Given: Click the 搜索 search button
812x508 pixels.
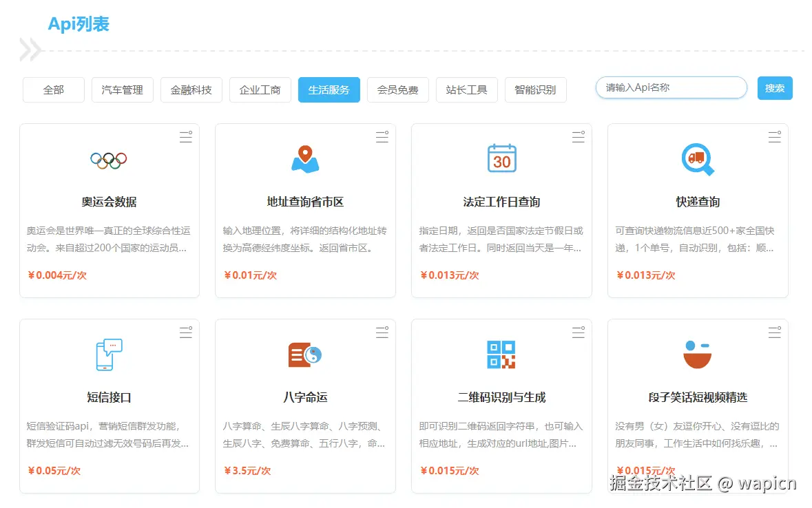Looking at the screenshot, I should coord(775,88).
